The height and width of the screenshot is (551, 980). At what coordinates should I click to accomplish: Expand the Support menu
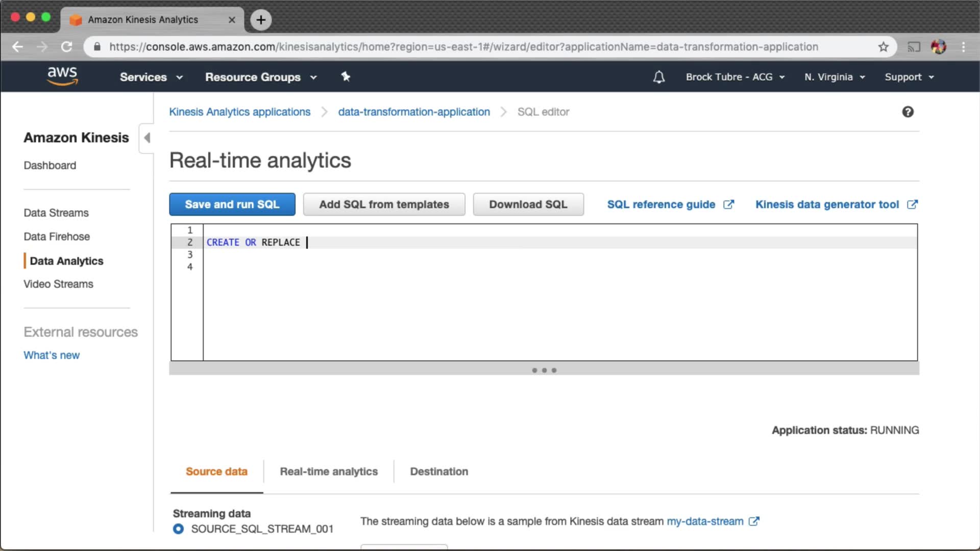(909, 77)
